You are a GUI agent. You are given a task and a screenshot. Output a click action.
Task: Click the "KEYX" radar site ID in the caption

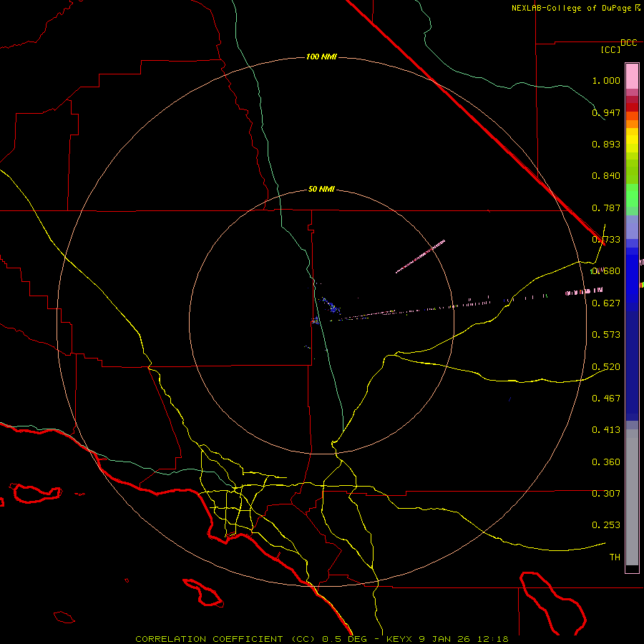click(399, 639)
